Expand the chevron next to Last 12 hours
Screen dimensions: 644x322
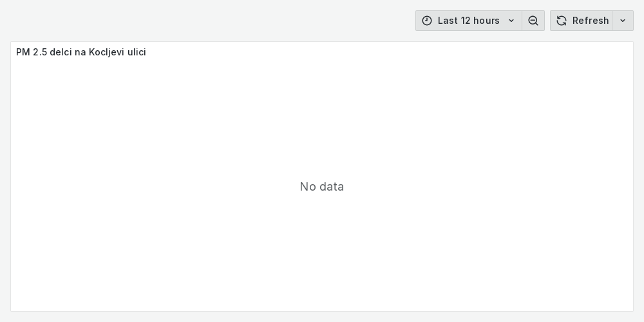pyautogui.click(x=511, y=21)
